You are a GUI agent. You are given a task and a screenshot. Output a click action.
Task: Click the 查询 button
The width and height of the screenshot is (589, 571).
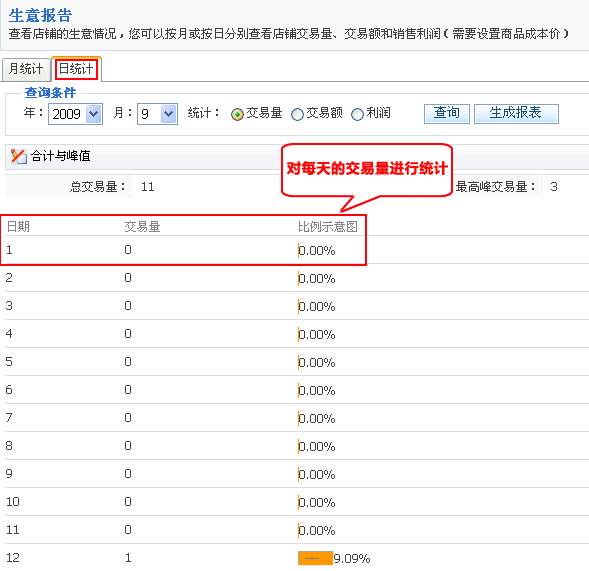point(447,113)
